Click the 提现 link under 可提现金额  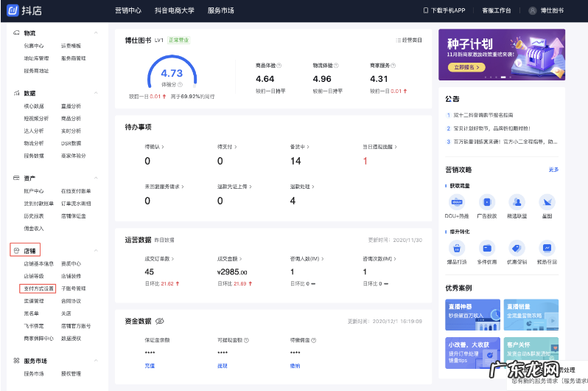(x=223, y=366)
